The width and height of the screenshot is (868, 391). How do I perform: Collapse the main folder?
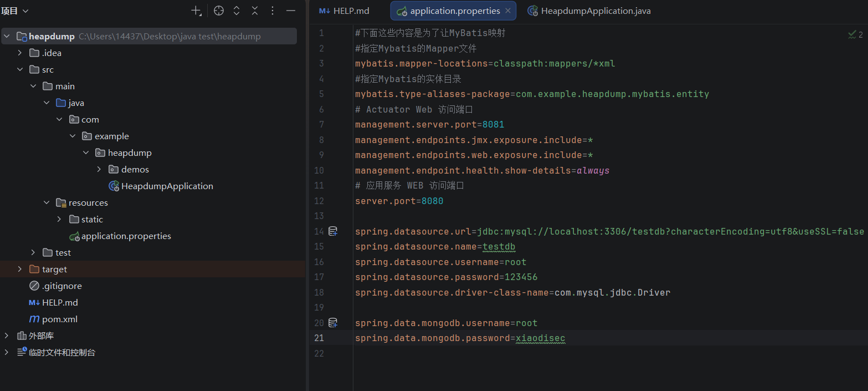click(33, 87)
